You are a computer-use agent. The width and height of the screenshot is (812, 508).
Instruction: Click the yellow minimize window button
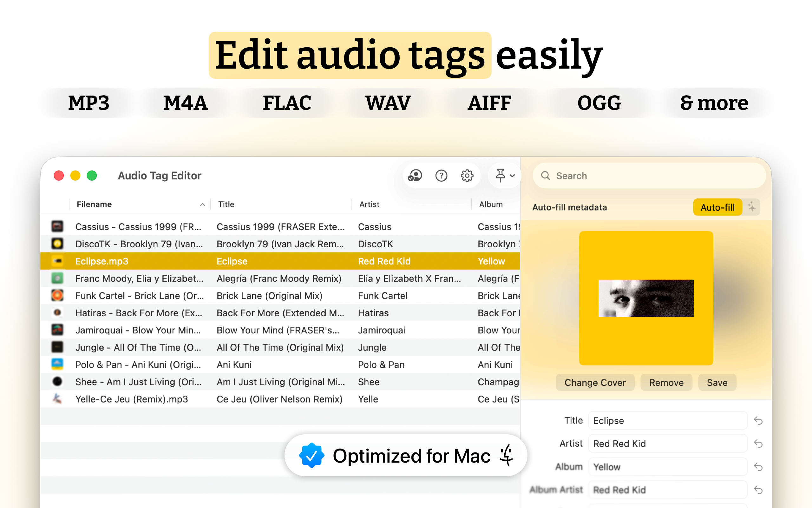[x=75, y=175]
